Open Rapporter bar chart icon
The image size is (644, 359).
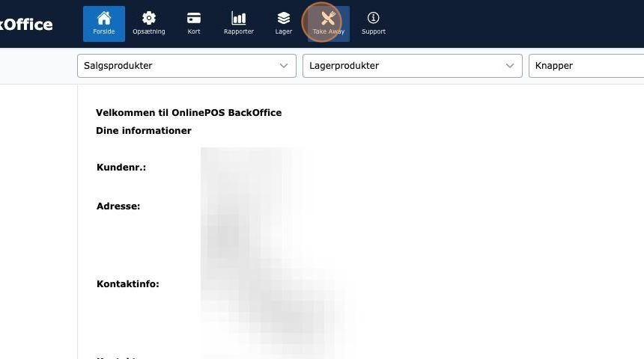point(239,18)
